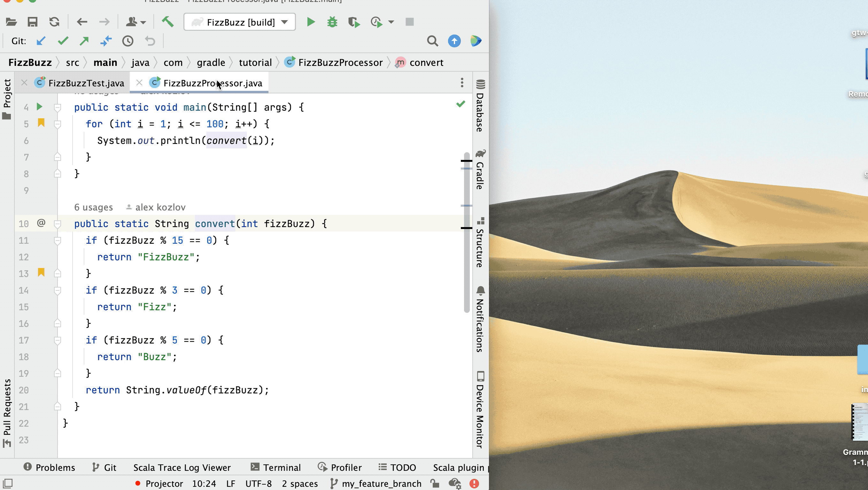Close the FizzBuzzProcessor.java tab
Screen dimensions: 868x490
coord(139,83)
